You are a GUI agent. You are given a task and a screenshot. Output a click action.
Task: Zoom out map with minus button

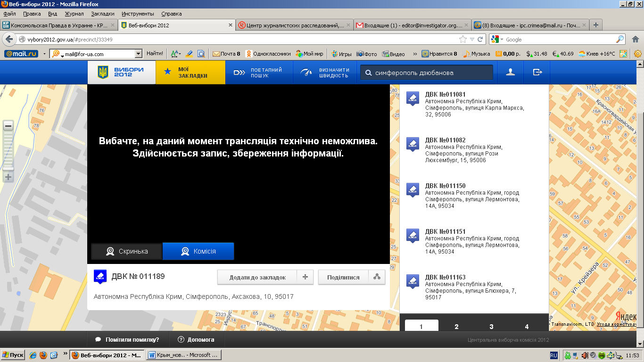click(8, 125)
